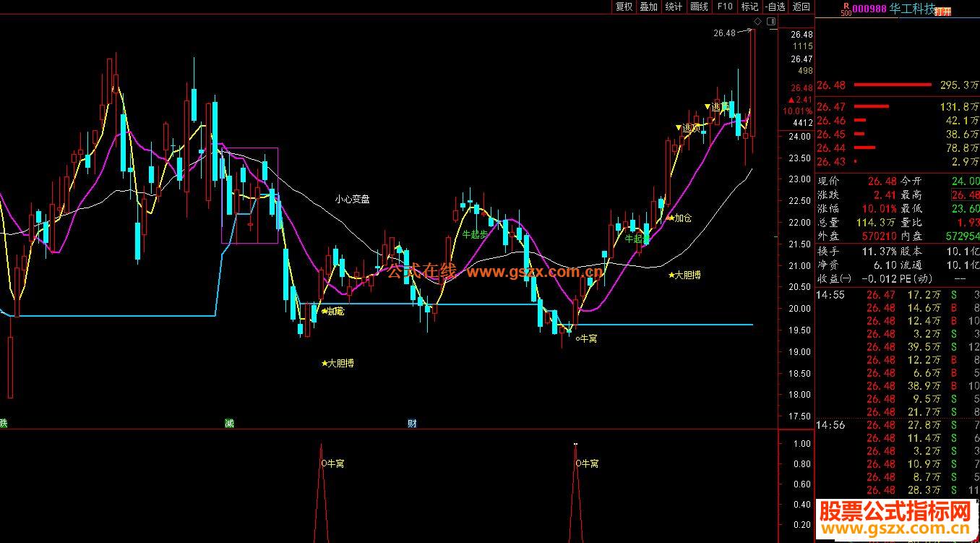
Task: Click bid price 26.47 order row
Action: pyautogui.click(x=897, y=107)
